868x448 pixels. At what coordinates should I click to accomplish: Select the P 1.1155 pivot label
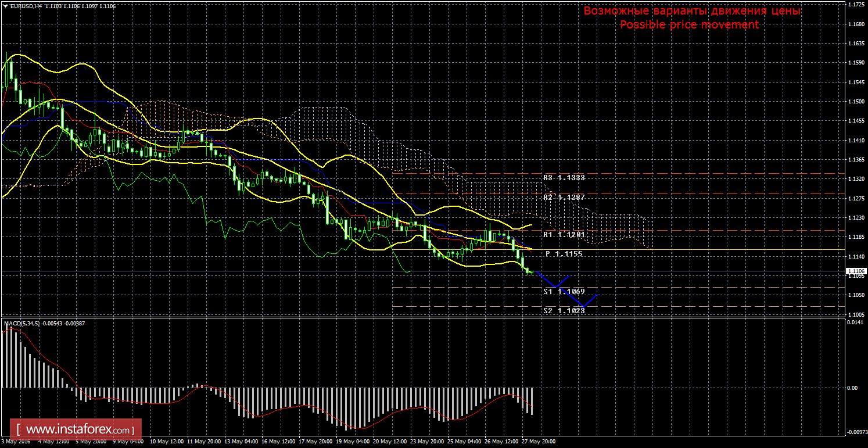pos(564,254)
